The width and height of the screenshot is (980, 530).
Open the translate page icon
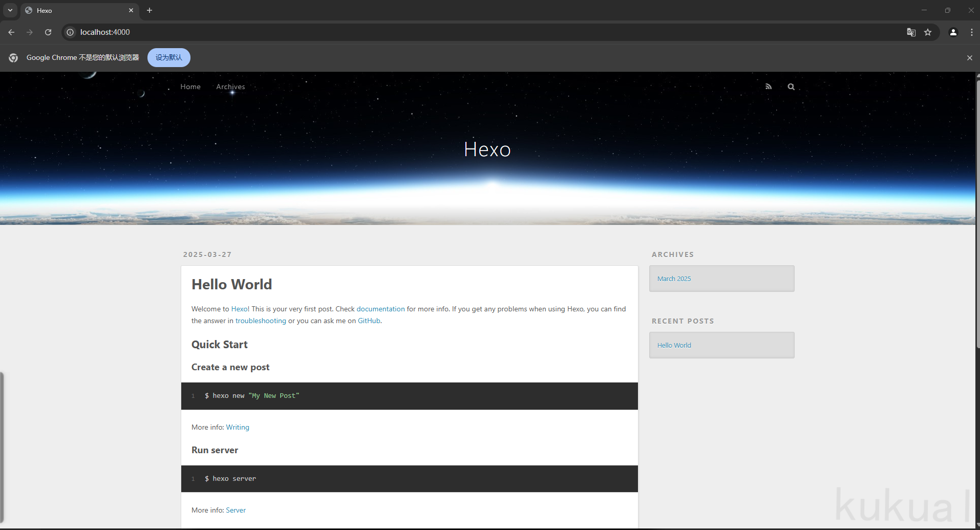coord(911,32)
